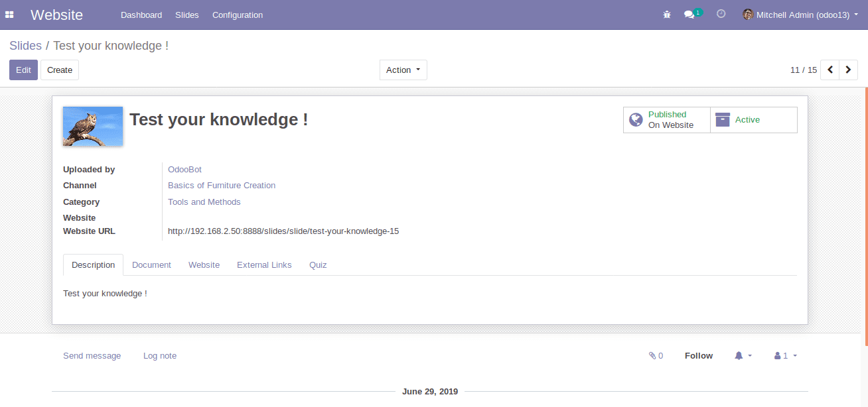The height and width of the screenshot is (407, 868).
Task: Toggle Published On Website status
Action: coord(667,120)
